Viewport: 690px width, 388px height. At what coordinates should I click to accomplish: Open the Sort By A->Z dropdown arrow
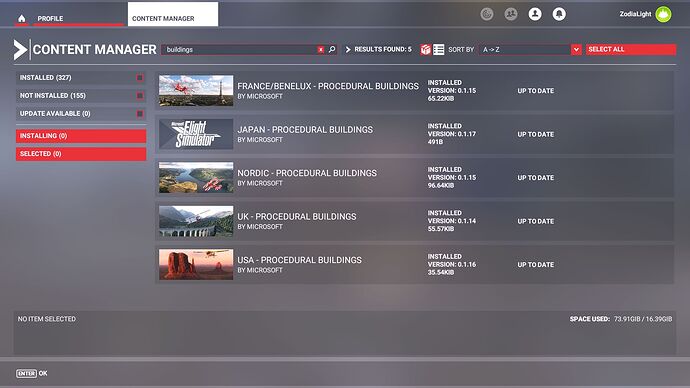click(576, 50)
